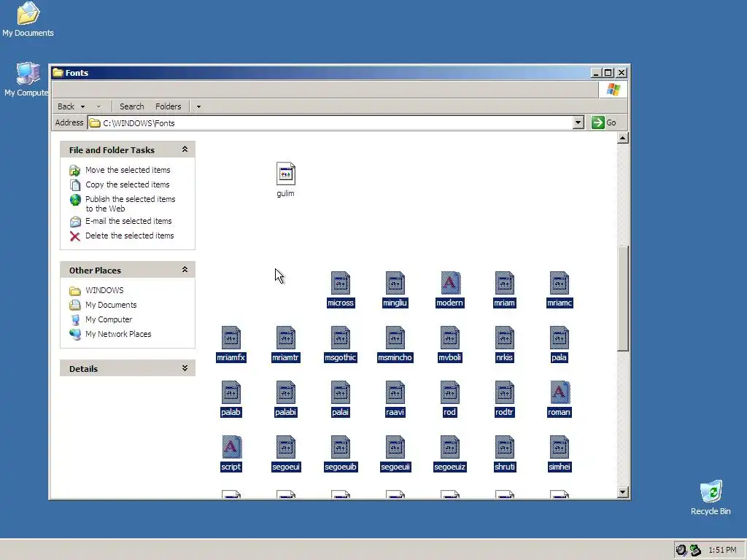Click the Back toolbar button
Viewport: 747px width, 560px height.
click(66, 106)
